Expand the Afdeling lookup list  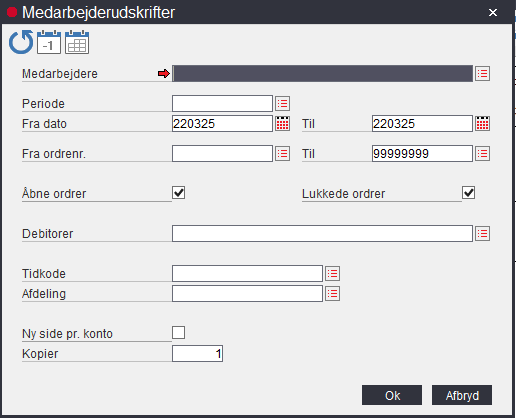(332, 293)
